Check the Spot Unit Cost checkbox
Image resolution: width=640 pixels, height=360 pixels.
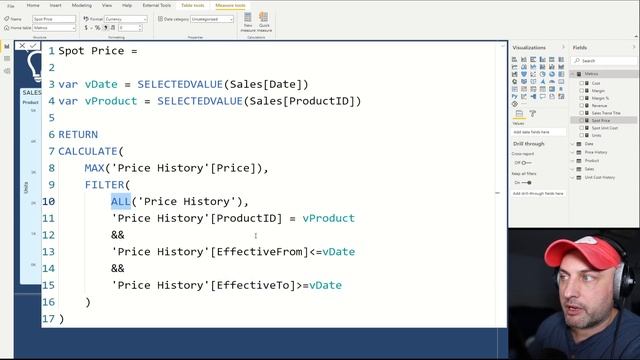click(x=582, y=128)
